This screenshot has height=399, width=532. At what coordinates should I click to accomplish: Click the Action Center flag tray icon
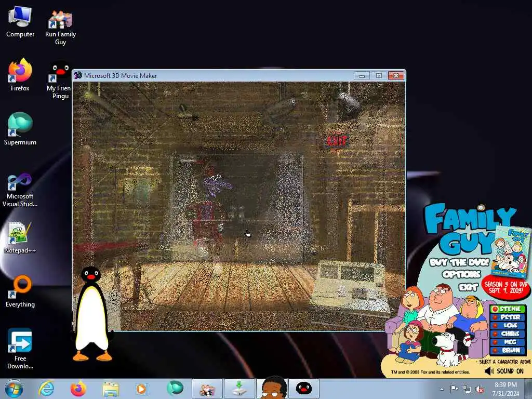click(x=454, y=389)
